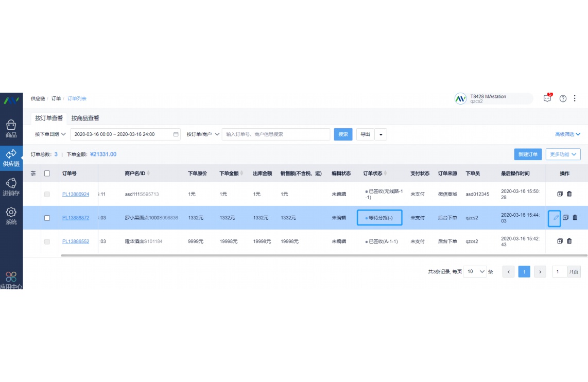Open the notification message icon with red badge
Screen dimensions: 588x382
[x=547, y=98]
